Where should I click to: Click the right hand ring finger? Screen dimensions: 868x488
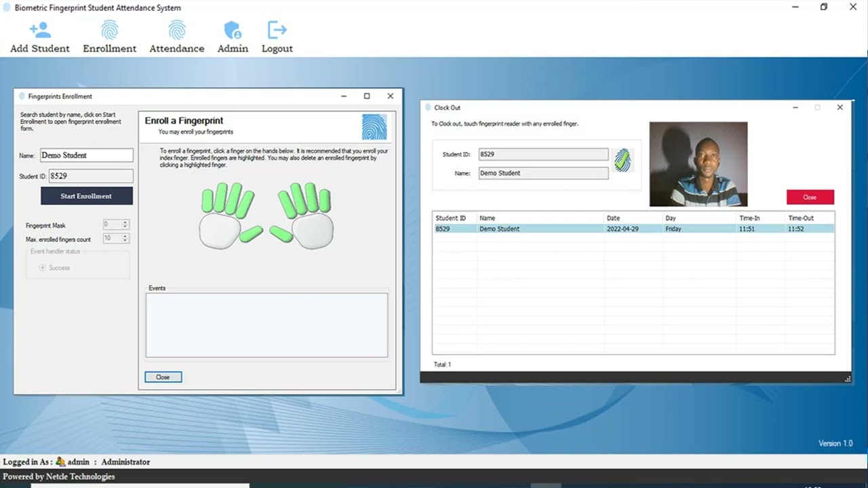point(312,197)
